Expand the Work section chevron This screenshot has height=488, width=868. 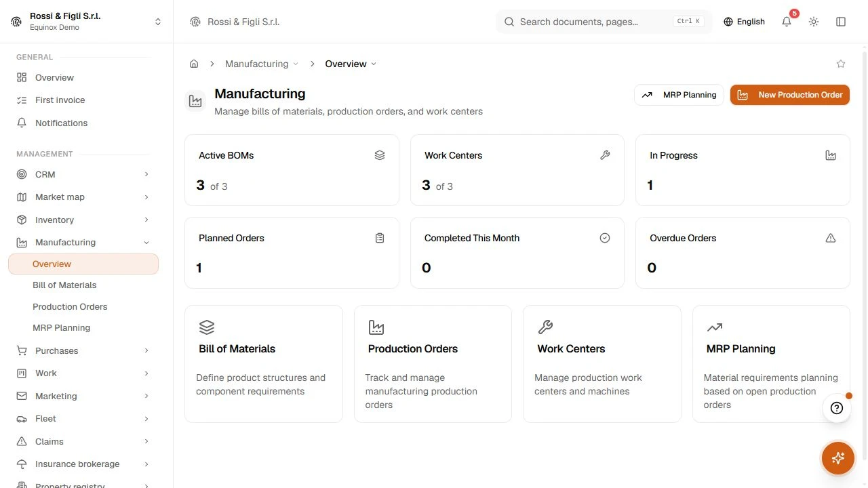tap(146, 373)
